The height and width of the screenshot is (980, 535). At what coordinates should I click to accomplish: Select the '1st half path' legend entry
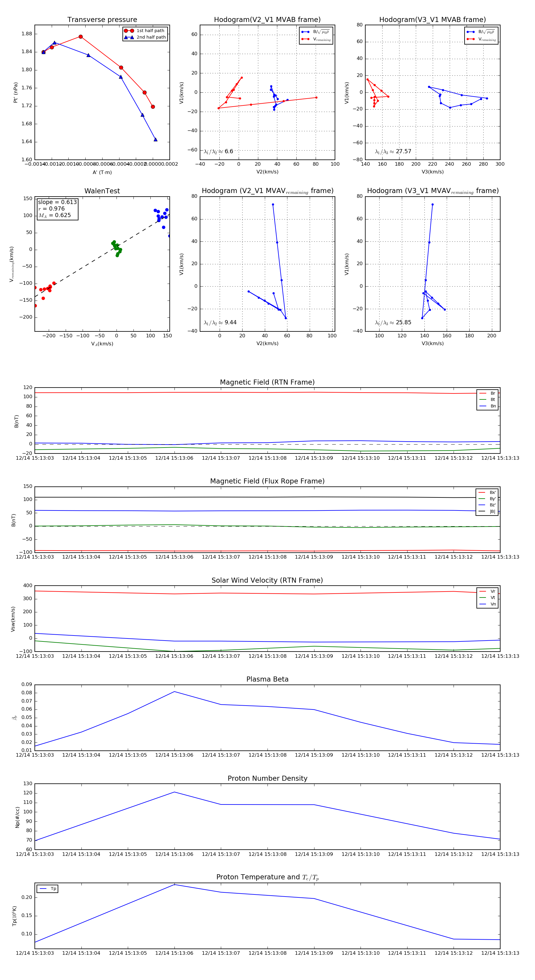(x=145, y=31)
